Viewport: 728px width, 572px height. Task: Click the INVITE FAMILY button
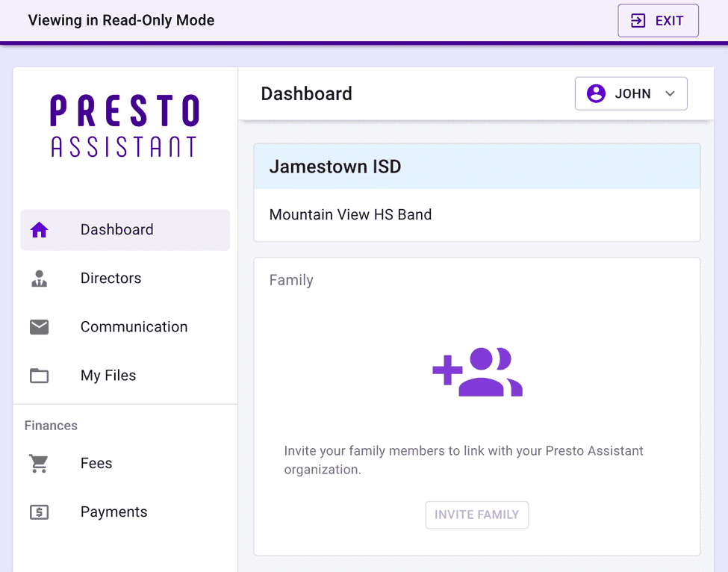(476, 515)
